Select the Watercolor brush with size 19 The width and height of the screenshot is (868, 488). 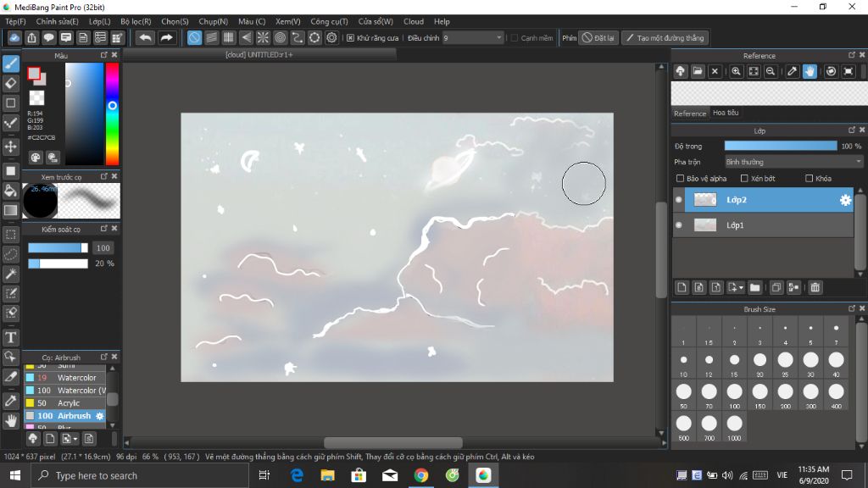click(64, 377)
